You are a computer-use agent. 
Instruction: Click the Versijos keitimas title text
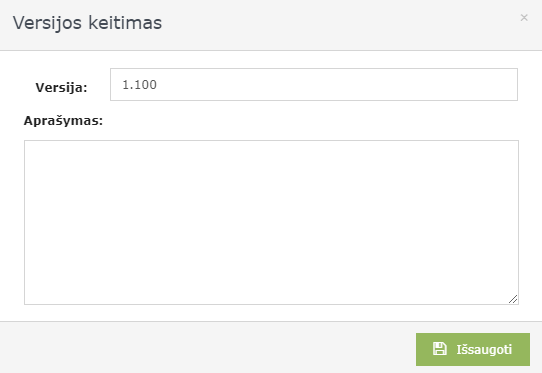pyautogui.click(x=87, y=23)
